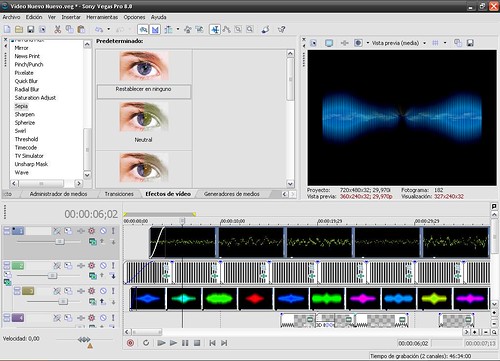Pause playback in the transport bar
500x361 pixels.
tap(185, 343)
